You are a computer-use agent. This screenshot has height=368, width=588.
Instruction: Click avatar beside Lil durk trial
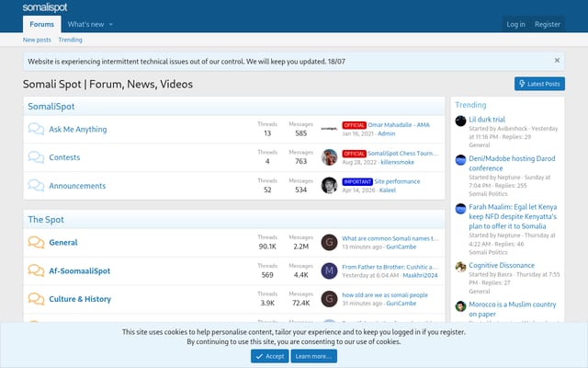click(x=460, y=121)
